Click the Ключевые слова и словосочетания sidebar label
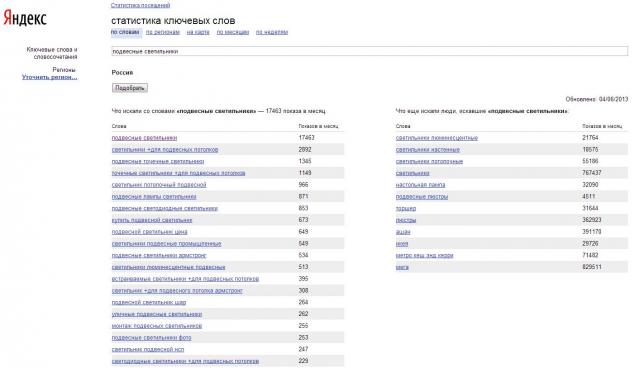Screen dimensions: 644x368 pyautogui.click(x=52, y=53)
